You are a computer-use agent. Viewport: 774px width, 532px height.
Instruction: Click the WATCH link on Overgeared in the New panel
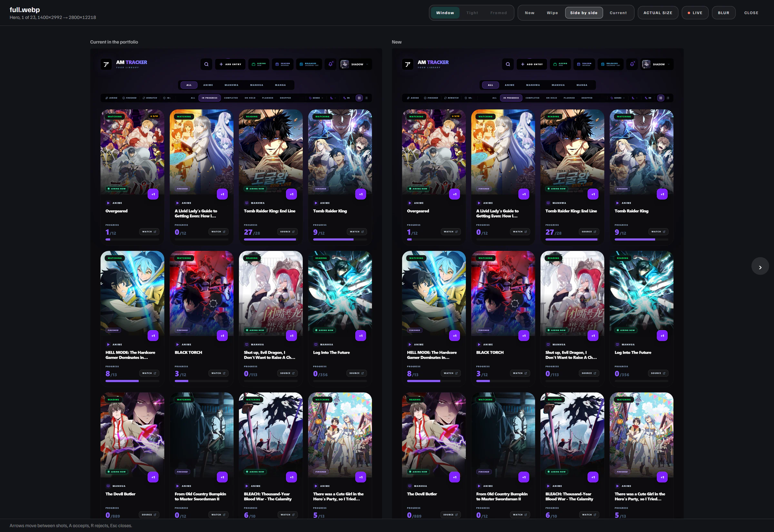point(451,232)
